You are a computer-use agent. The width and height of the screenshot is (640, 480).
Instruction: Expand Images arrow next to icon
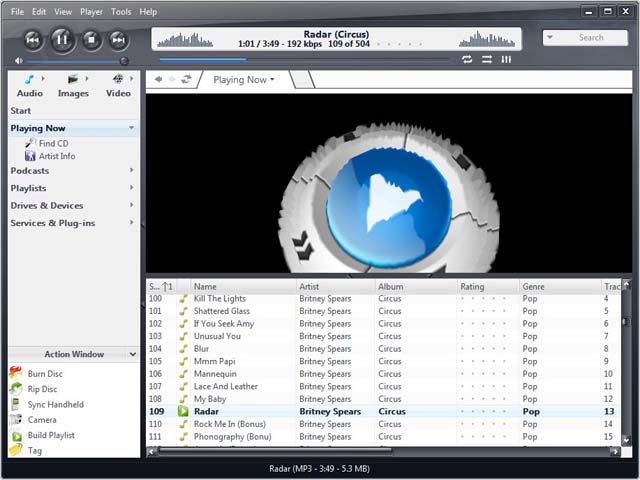click(x=87, y=78)
